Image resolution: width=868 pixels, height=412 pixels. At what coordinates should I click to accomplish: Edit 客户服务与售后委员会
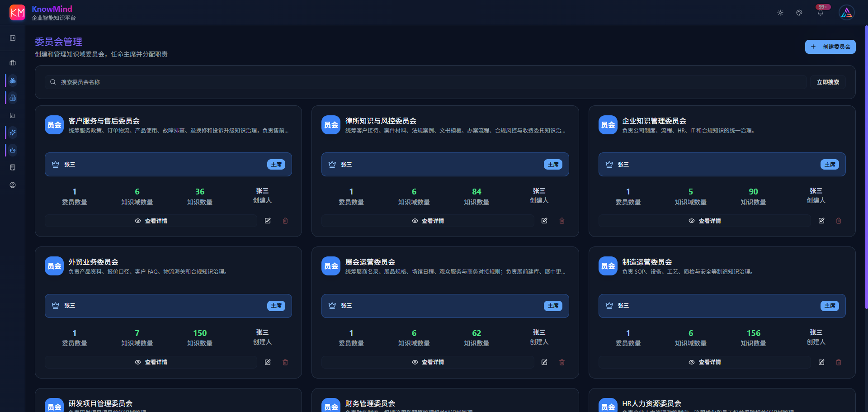coord(268,221)
